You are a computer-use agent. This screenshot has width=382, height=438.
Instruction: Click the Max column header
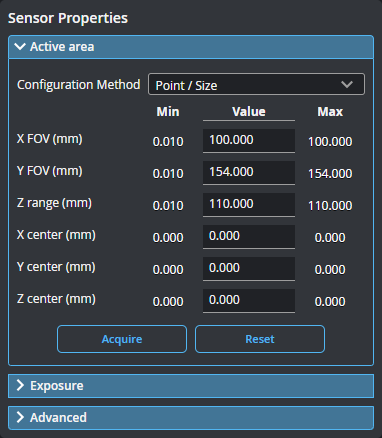tap(330, 112)
